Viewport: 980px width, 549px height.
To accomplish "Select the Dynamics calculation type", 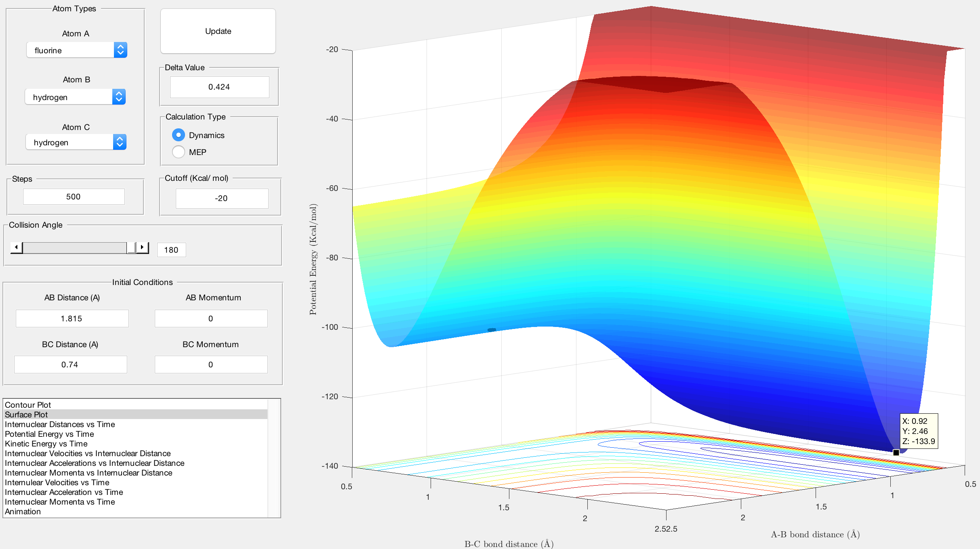I will tap(198, 135).
